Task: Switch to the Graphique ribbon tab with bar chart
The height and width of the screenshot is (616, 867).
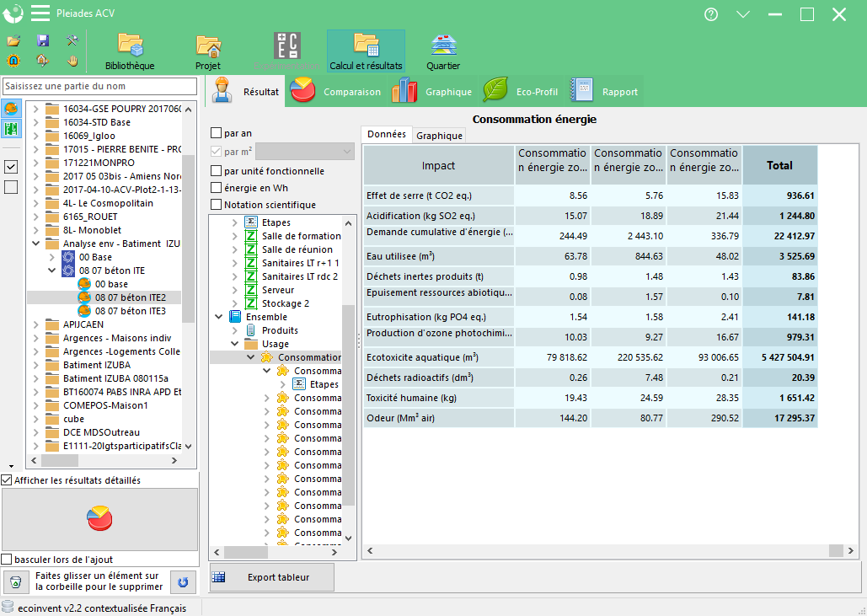Action: [432, 91]
